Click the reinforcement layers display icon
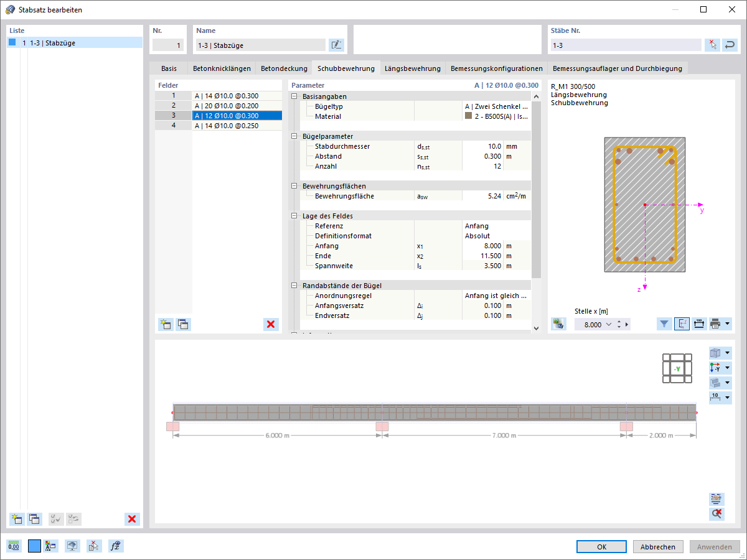The height and width of the screenshot is (560, 747). (x=716, y=499)
